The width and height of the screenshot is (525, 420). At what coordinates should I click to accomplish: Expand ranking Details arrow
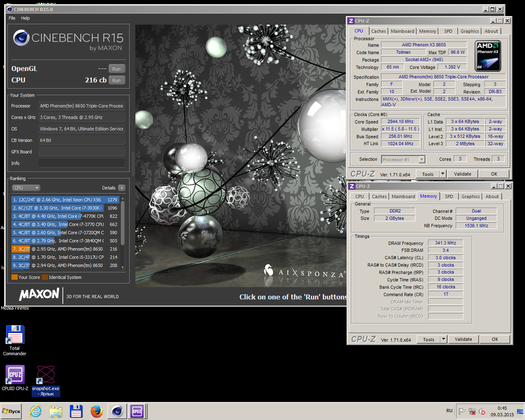[x=121, y=188]
